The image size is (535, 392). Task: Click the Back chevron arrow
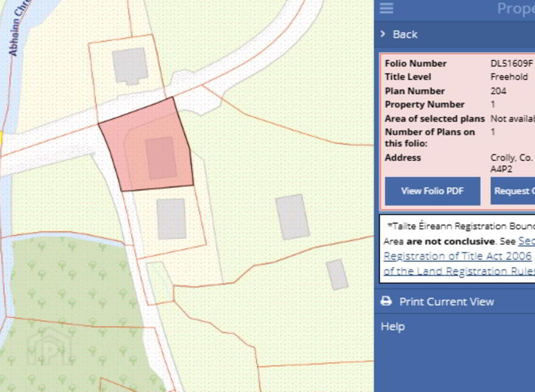[x=383, y=34]
